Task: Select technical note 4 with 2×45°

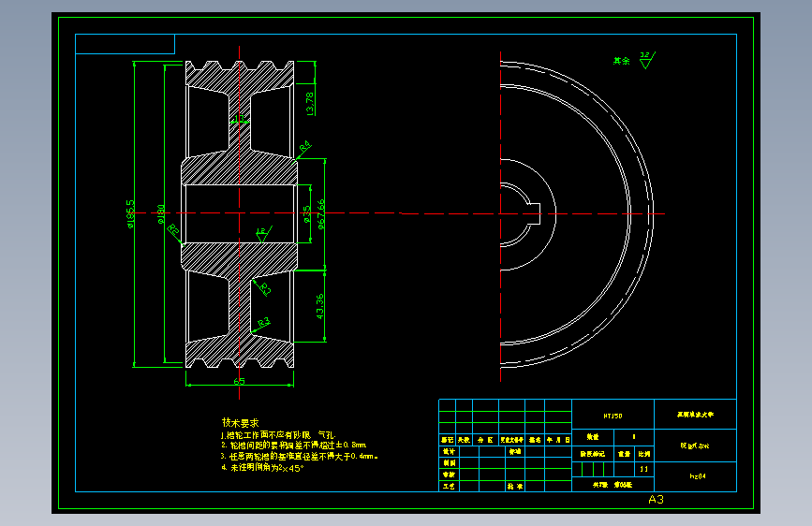Action: [262, 467]
